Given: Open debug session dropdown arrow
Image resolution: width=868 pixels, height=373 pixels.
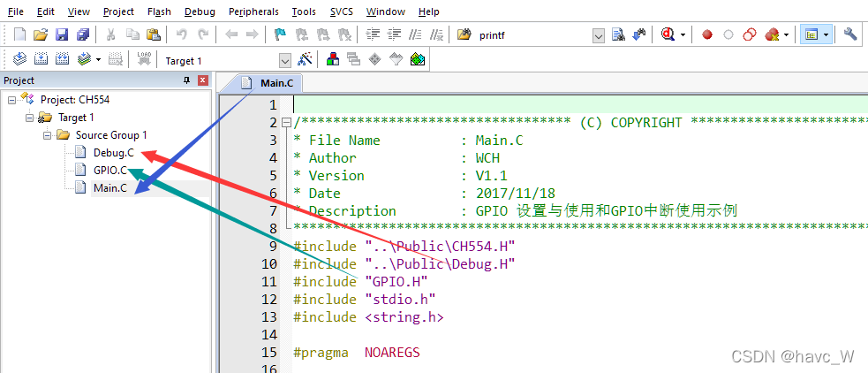Looking at the screenshot, I should point(683,35).
